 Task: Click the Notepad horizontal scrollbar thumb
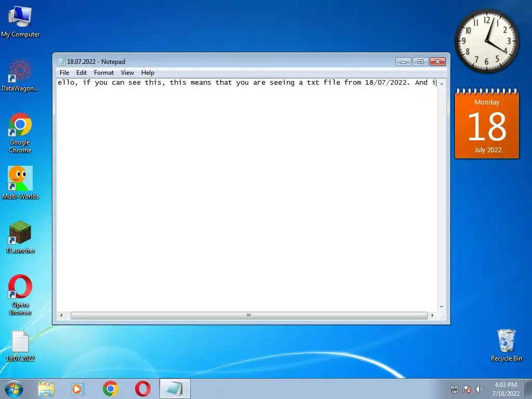pos(249,315)
